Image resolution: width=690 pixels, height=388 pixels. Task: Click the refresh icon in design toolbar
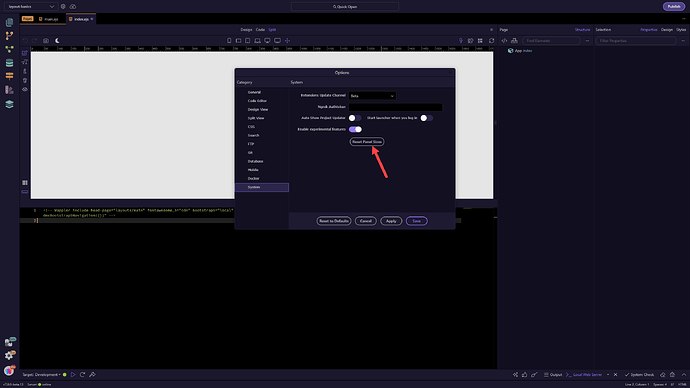(x=491, y=40)
